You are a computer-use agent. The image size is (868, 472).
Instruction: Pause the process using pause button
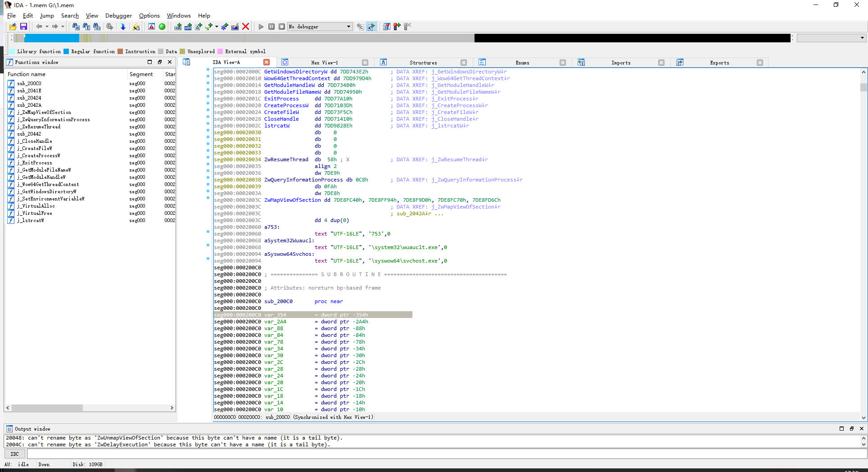[x=271, y=27]
